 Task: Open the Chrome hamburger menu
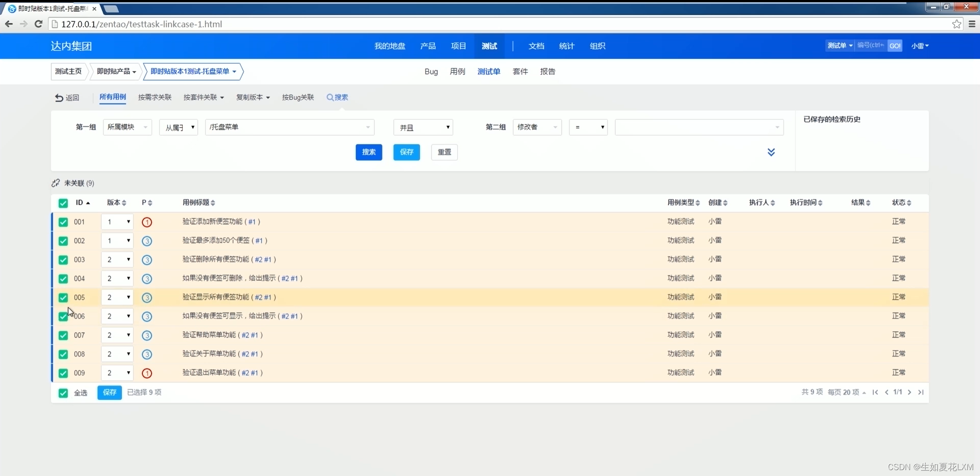tap(972, 24)
